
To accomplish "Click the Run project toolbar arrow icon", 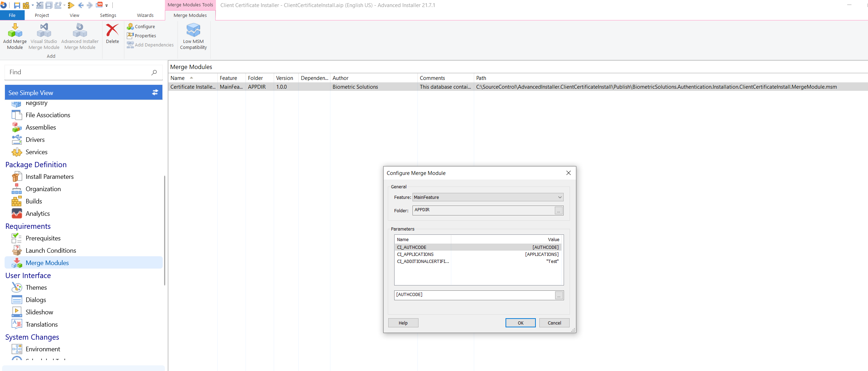I will click(71, 5).
